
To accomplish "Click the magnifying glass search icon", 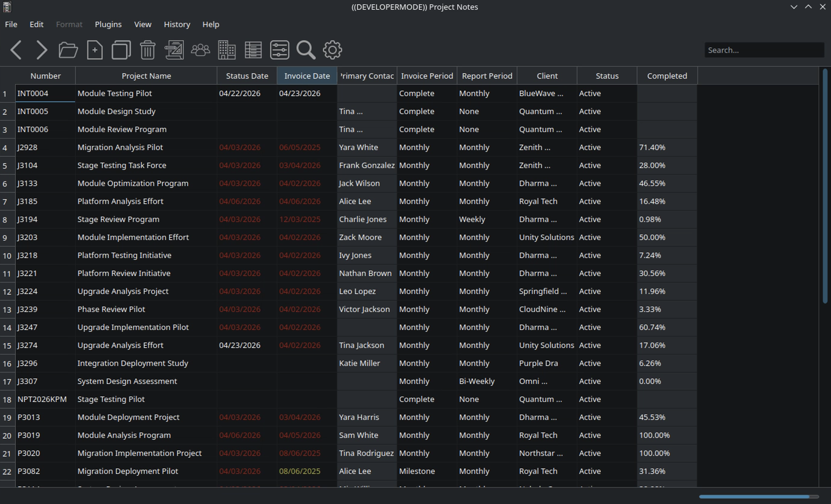I will [x=306, y=50].
